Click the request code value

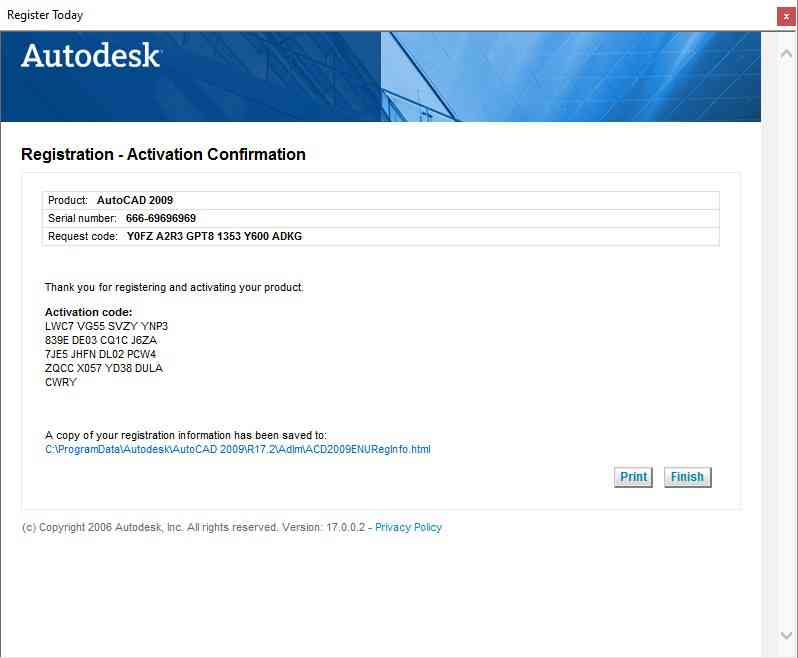coord(214,236)
